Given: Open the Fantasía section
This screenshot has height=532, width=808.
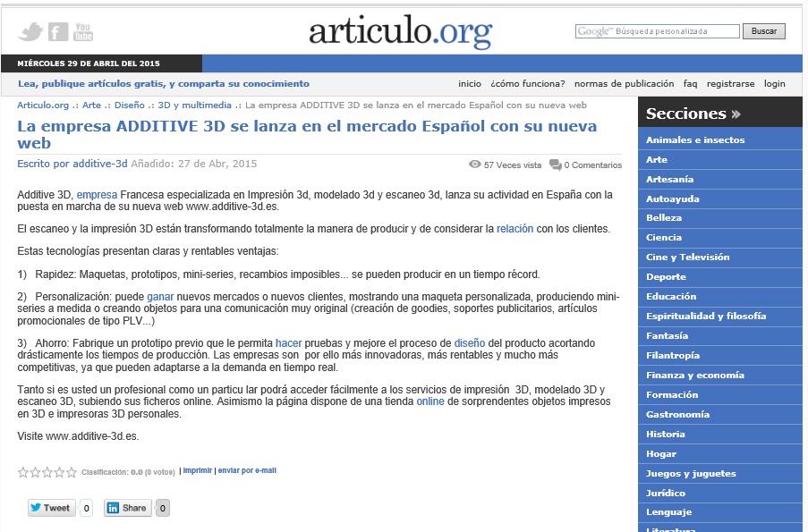Looking at the screenshot, I should (x=720, y=336).
